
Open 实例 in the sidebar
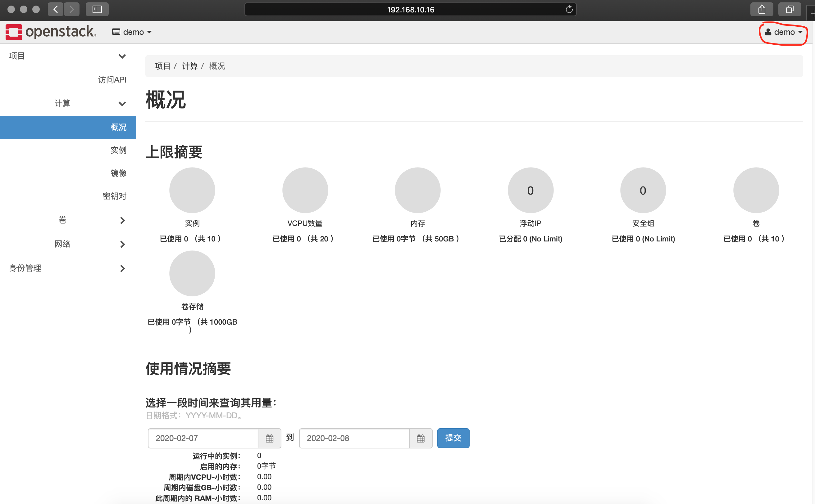click(x=118, y=150)
